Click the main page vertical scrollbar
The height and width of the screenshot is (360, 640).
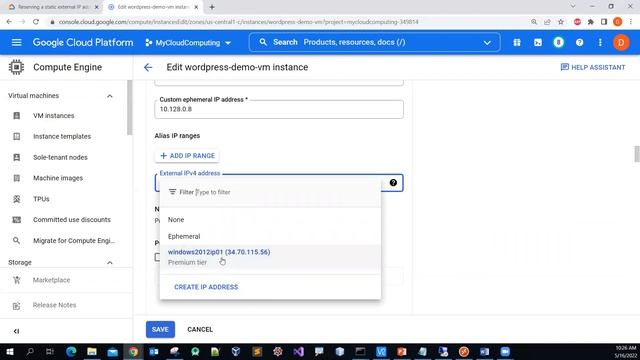(x=637, y=154)
